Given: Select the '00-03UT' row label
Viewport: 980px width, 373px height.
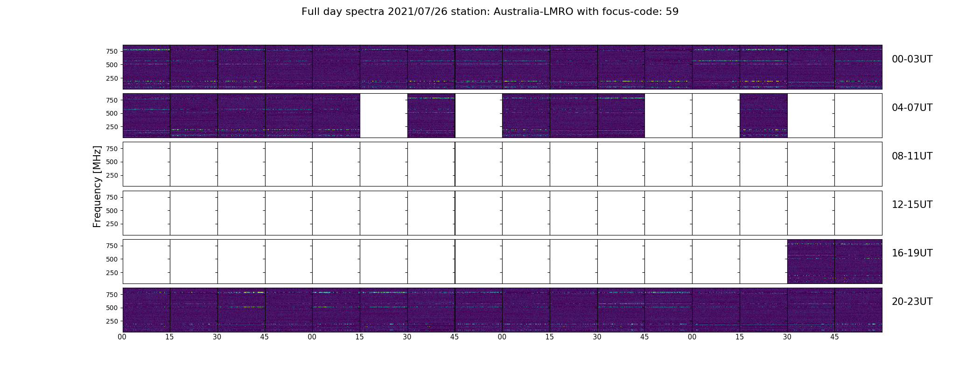Looking at the screenshot, I should (x=912, y=59).
